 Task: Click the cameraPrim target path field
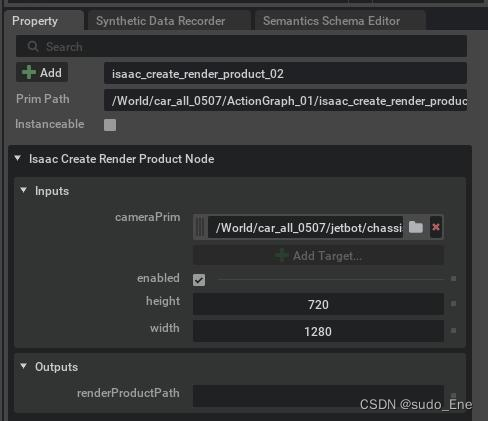305,228
